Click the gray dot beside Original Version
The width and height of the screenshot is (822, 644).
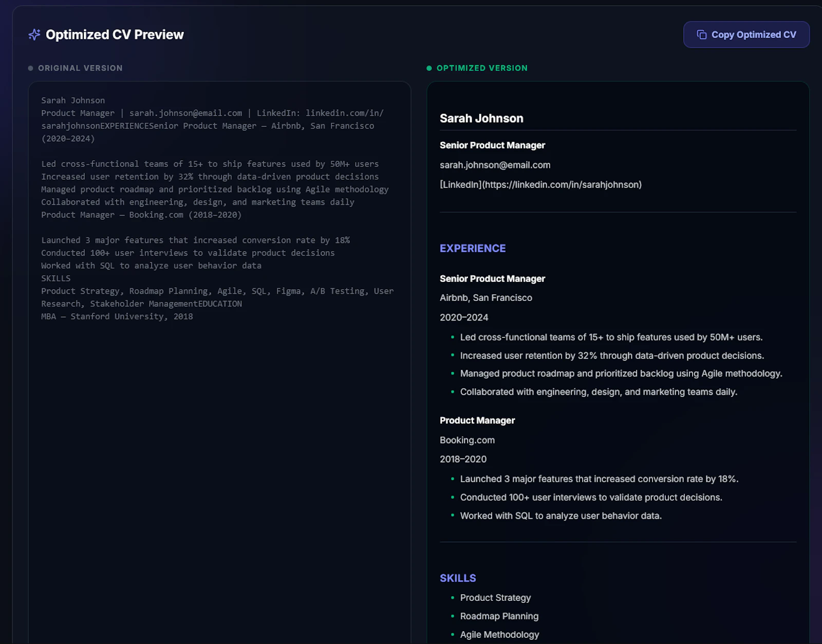point(30,68)
